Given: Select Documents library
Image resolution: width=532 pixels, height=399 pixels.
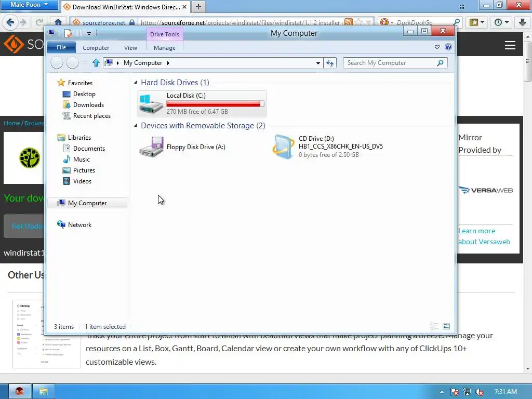Looking at the screenshot, I should coord(89,148).
